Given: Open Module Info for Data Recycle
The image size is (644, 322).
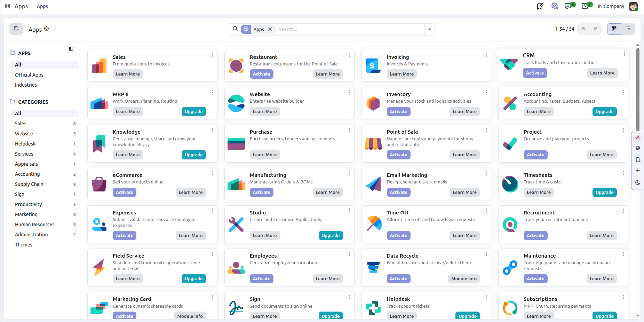Looking at the screenshot, I should click(x=464, y=278).
